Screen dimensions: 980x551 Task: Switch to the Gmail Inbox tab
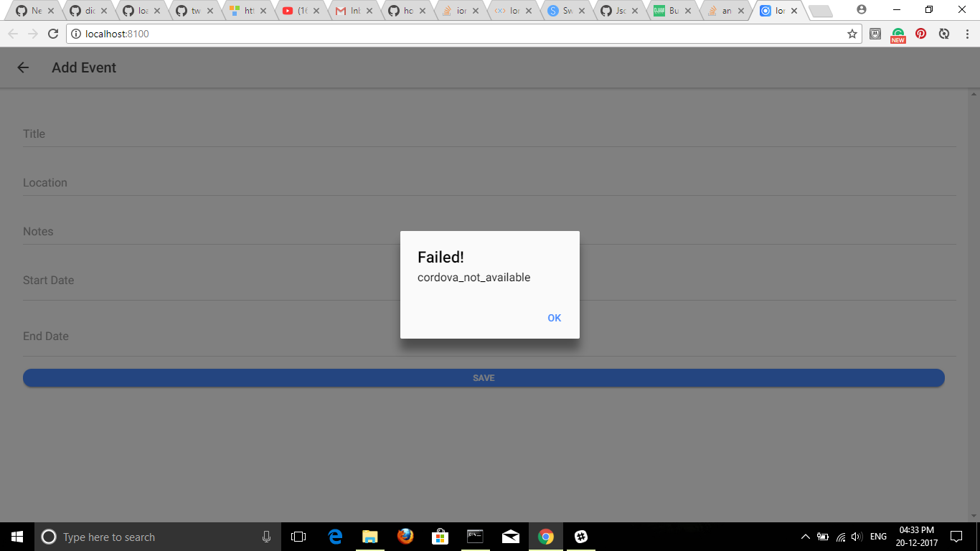coord(348,11)
